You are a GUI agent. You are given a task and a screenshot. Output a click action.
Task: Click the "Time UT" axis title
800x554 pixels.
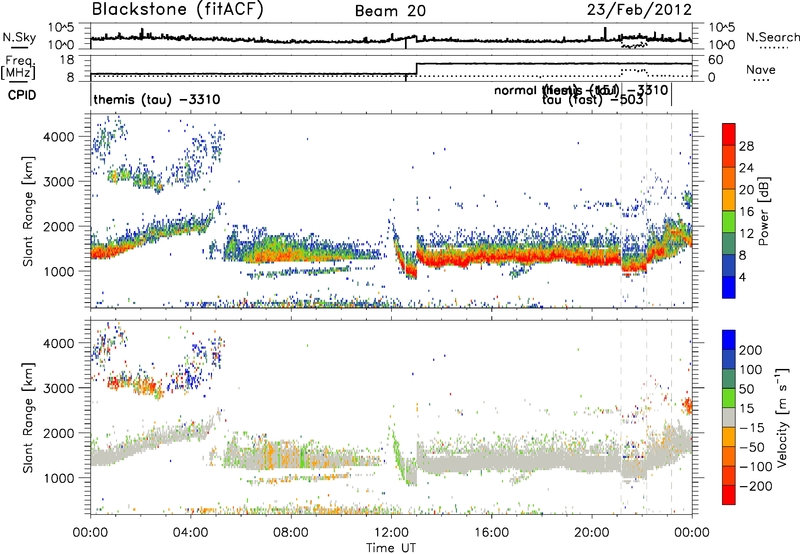[391, 548]
